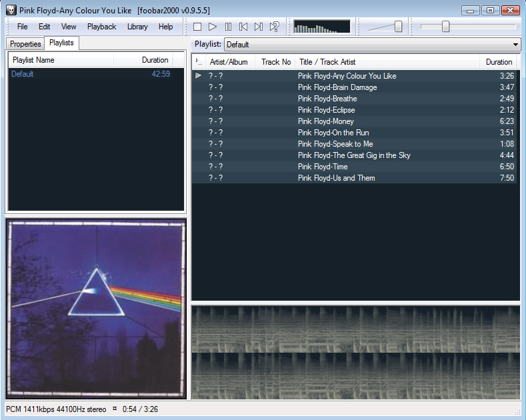
Task: Click the Play button in toolbar
Action: pyautogui.click(x=213, y=27)
